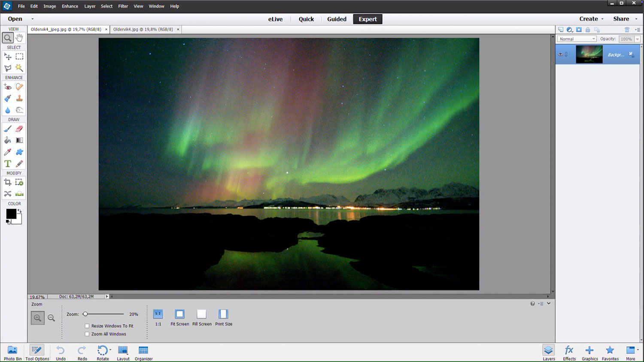Open the Effects panel
The height and width of the screenshot is (362, 644).
click(569, 353)
